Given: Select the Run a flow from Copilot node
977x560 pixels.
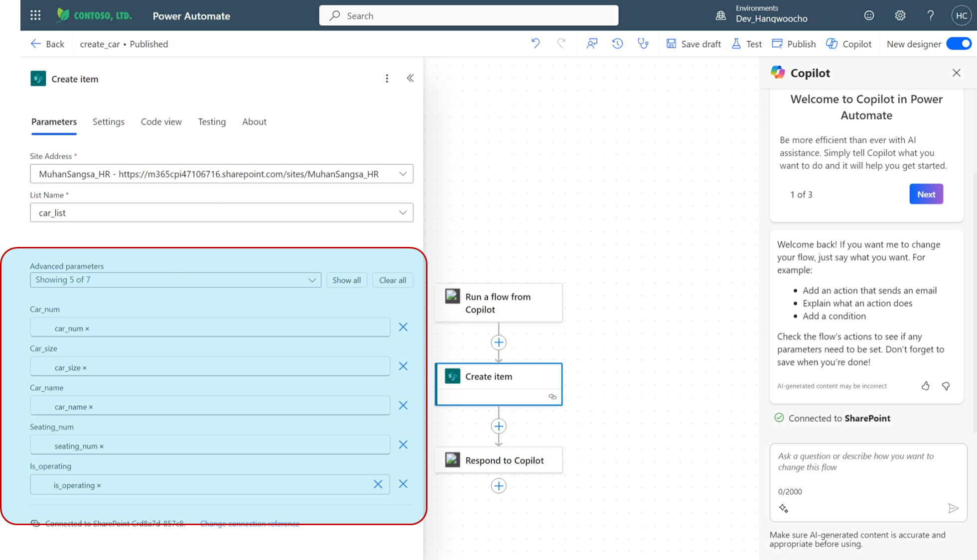Looking at the screenshot, I should [x=499, y=303].
